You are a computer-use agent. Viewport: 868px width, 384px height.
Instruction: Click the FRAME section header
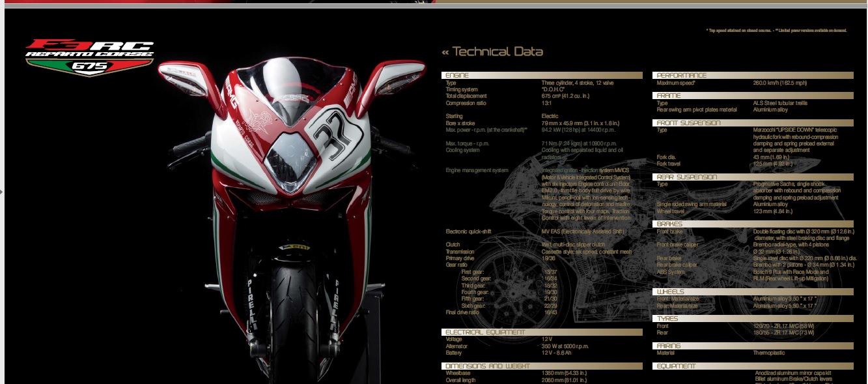pos(753,96)
